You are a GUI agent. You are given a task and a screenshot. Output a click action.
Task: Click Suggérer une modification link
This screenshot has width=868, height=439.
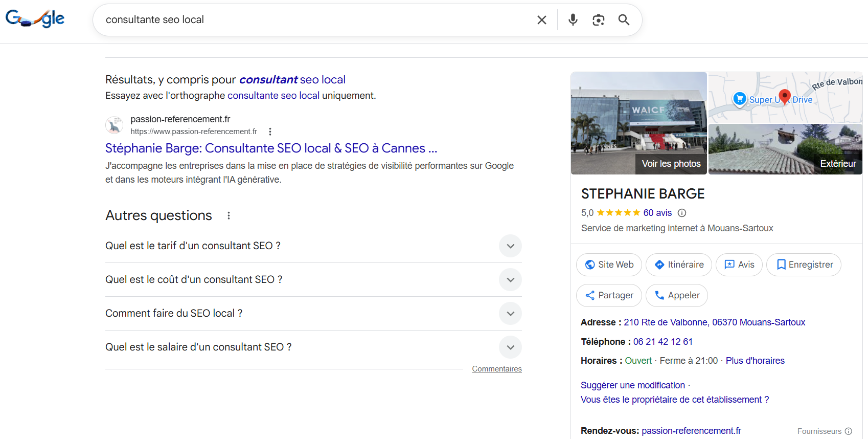[x=633, y=385]
